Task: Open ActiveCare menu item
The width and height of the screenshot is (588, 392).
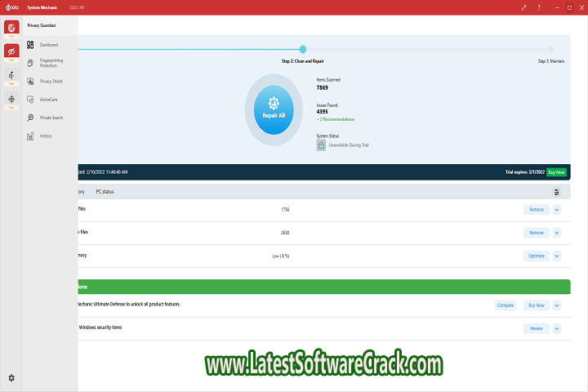Action: (x=49, y=100)
